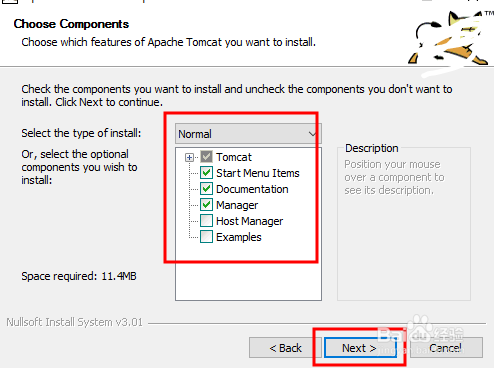
Task: Select the Host Manager tree item
Action: tap(249, 221)
